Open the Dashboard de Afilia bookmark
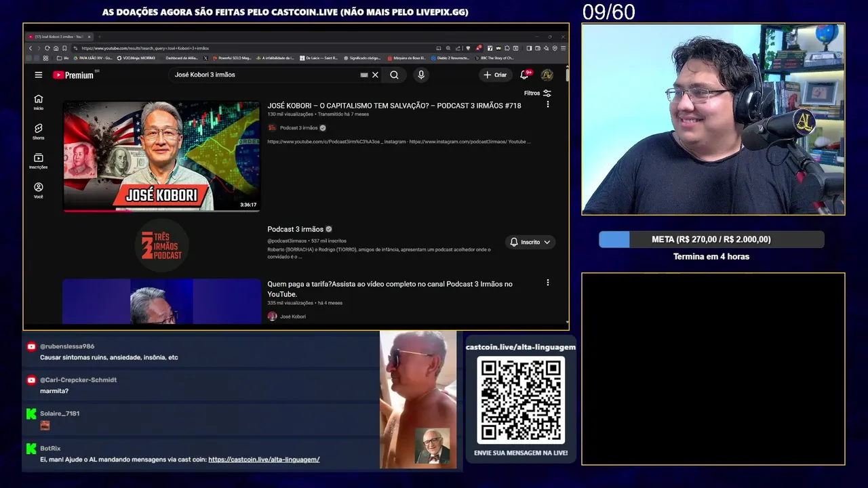The height and width of the screenshot is (488, 868). (182, 58)
